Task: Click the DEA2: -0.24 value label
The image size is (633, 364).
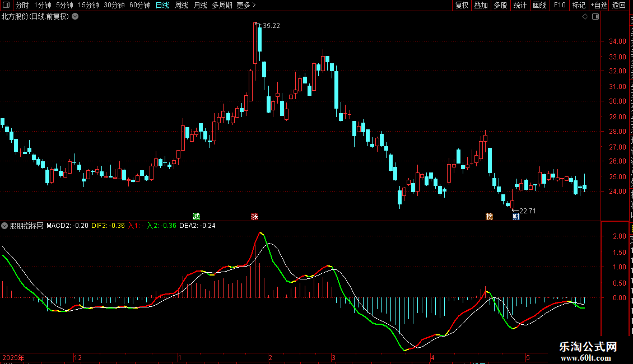Action: (197, 226)
